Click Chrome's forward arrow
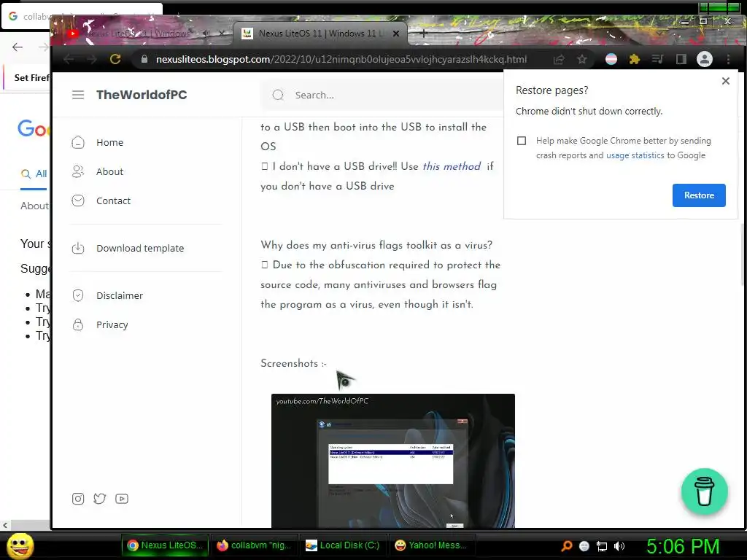The image size is (747, 560). pyautogui.click(x=92, y=59)
